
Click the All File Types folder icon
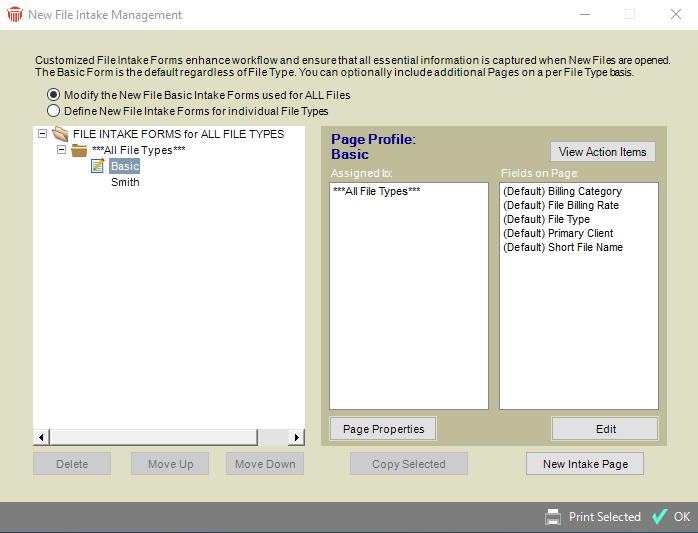click(79, 150)
